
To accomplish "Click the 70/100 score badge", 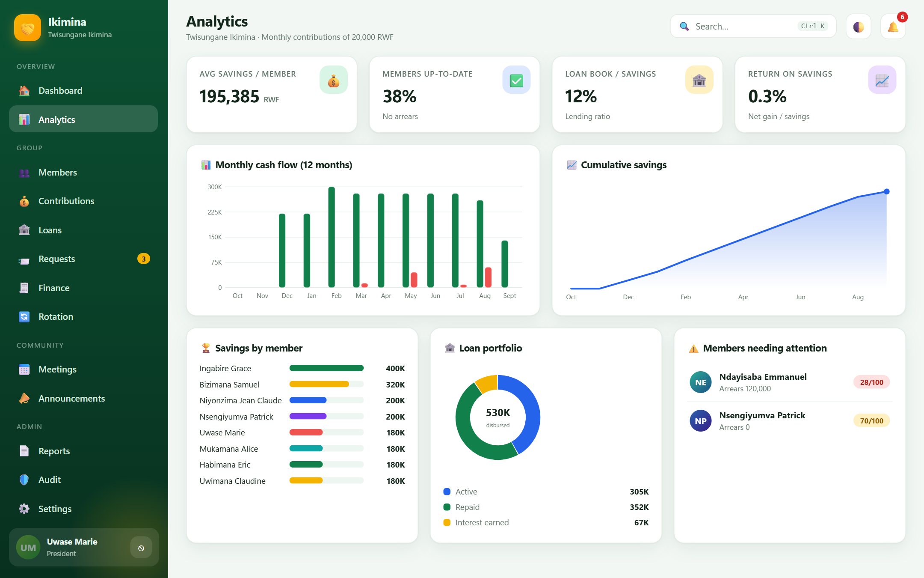I will tap(871, 421).
